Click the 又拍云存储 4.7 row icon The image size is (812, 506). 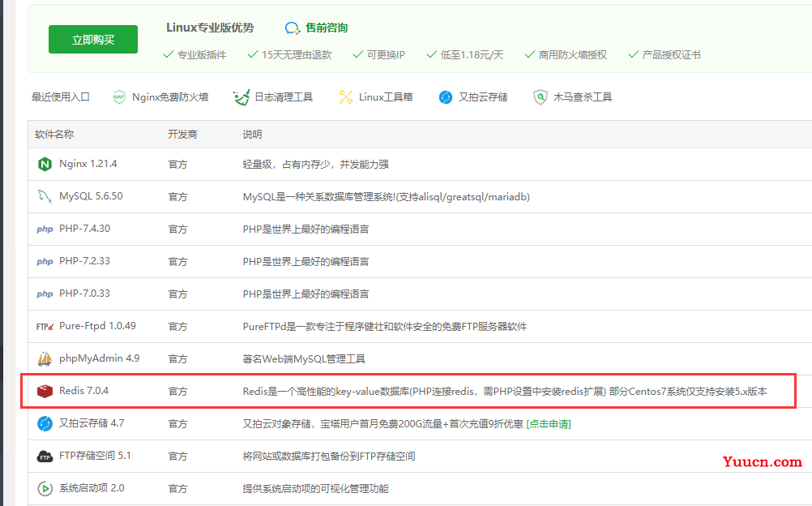(x=45, y=423)
